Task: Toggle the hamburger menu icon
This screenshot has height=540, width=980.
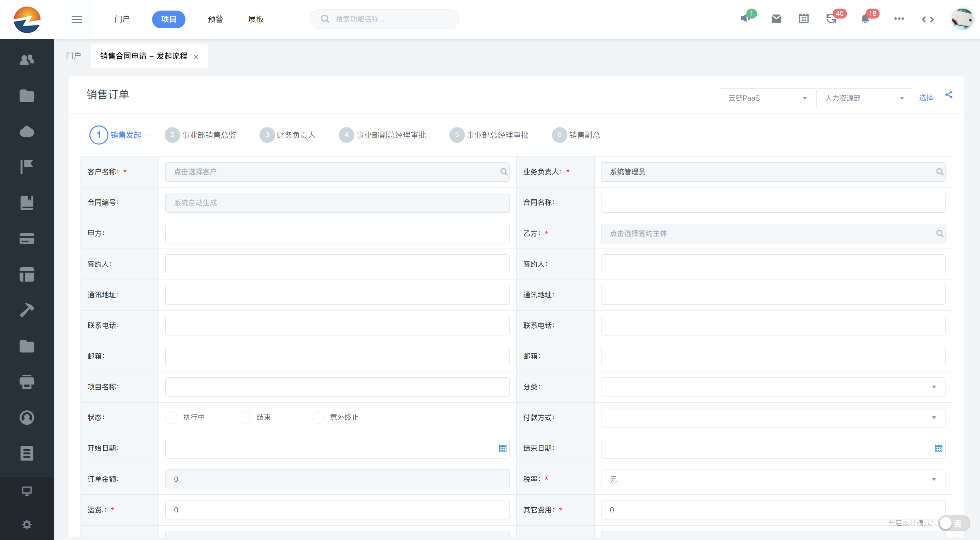Action: point(76,19)
